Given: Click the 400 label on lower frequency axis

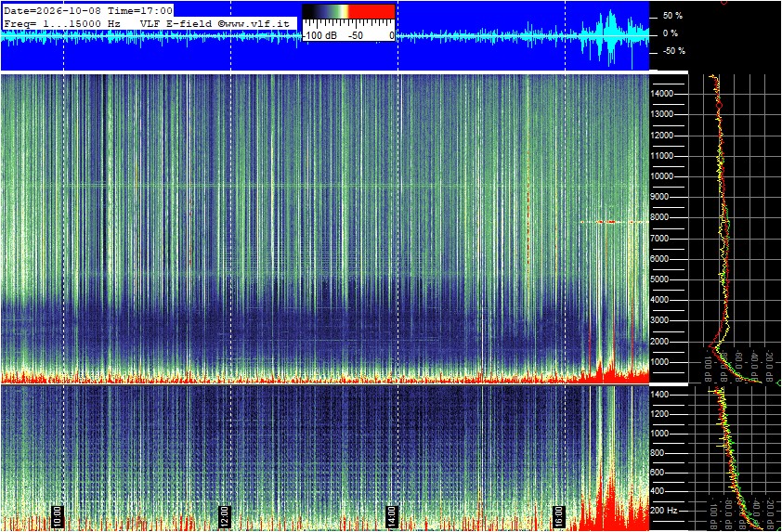Looking at the screenshot, I should (658, 491).
